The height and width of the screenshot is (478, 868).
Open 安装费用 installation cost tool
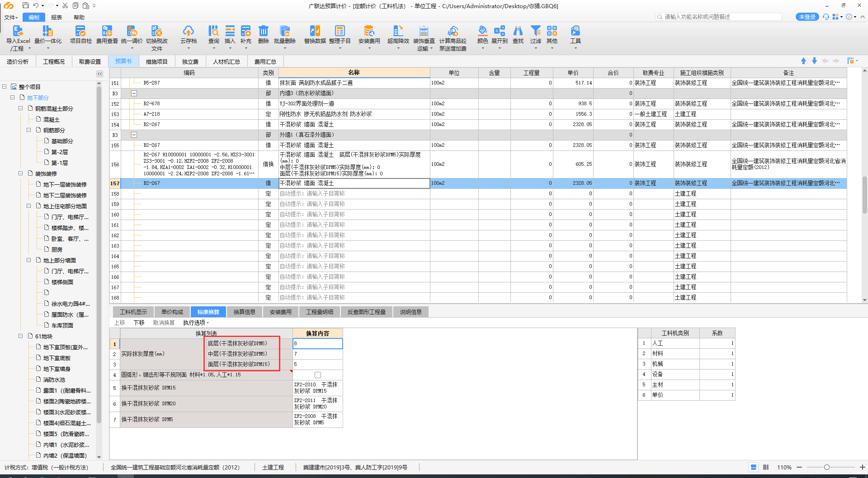(x=369, y=31)
